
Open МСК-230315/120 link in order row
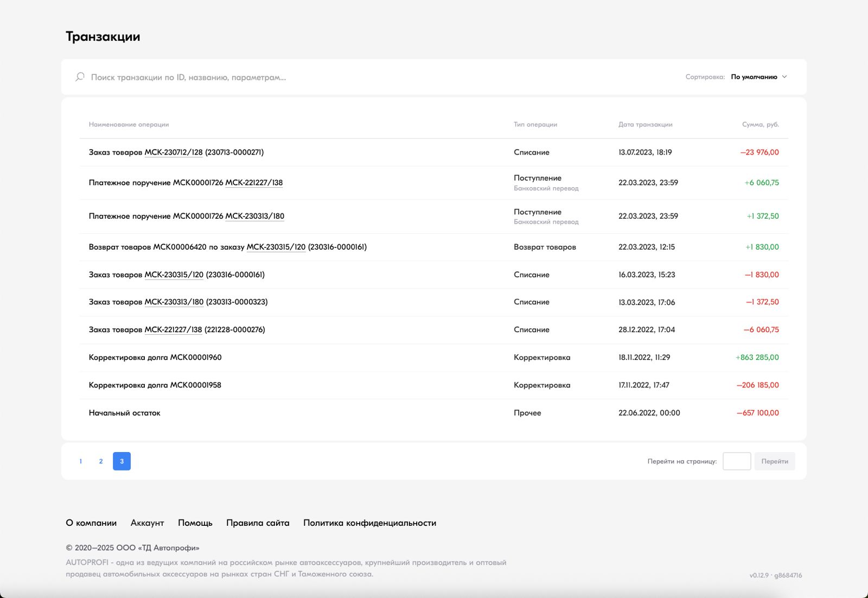(174, 275)
